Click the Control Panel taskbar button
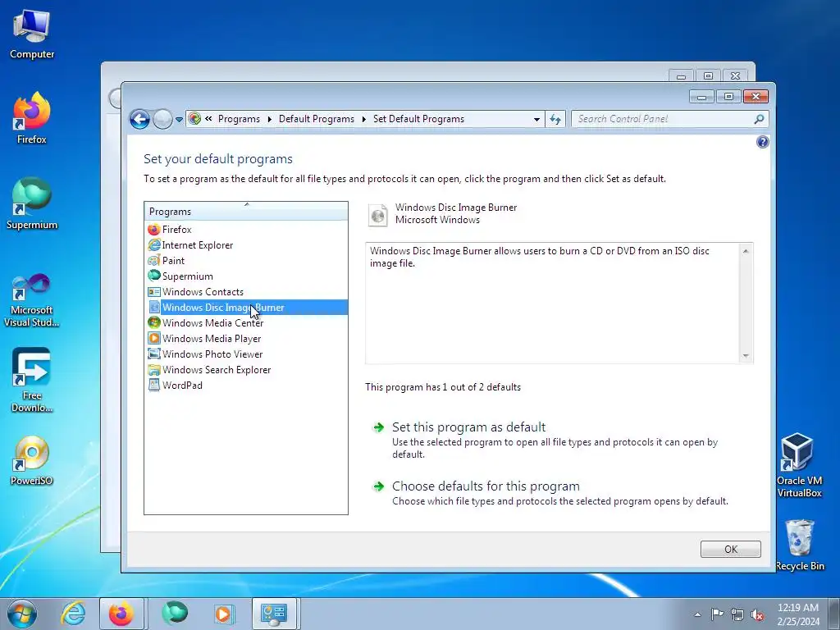Viewport: 840px width, 630px height. (274, 614)
